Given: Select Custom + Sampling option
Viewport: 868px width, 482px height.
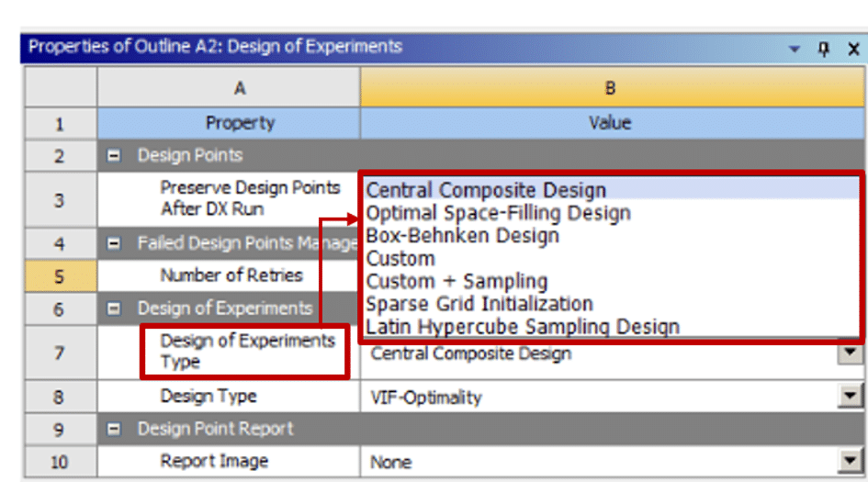Looking at the screenshot, I should click(457, 282).
